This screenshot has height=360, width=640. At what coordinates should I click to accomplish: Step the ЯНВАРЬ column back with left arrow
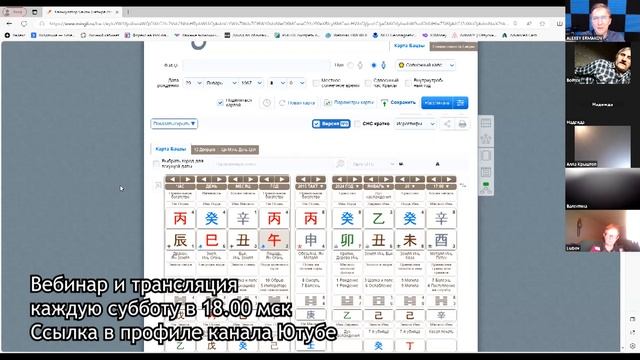371,179
